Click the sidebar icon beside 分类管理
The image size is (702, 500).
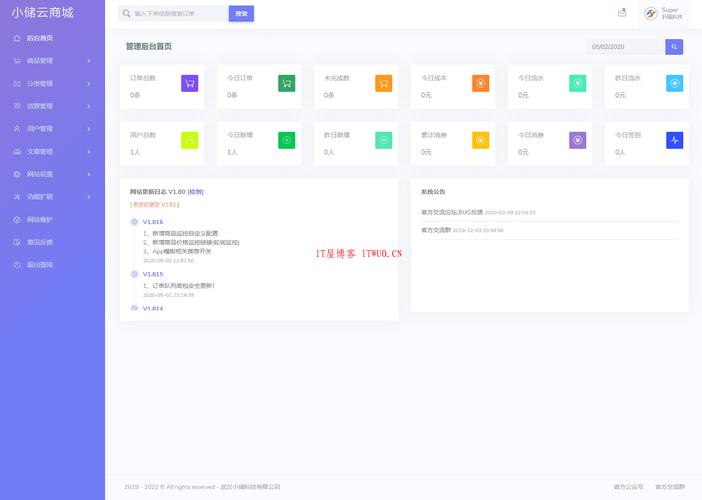click(17, 84)
